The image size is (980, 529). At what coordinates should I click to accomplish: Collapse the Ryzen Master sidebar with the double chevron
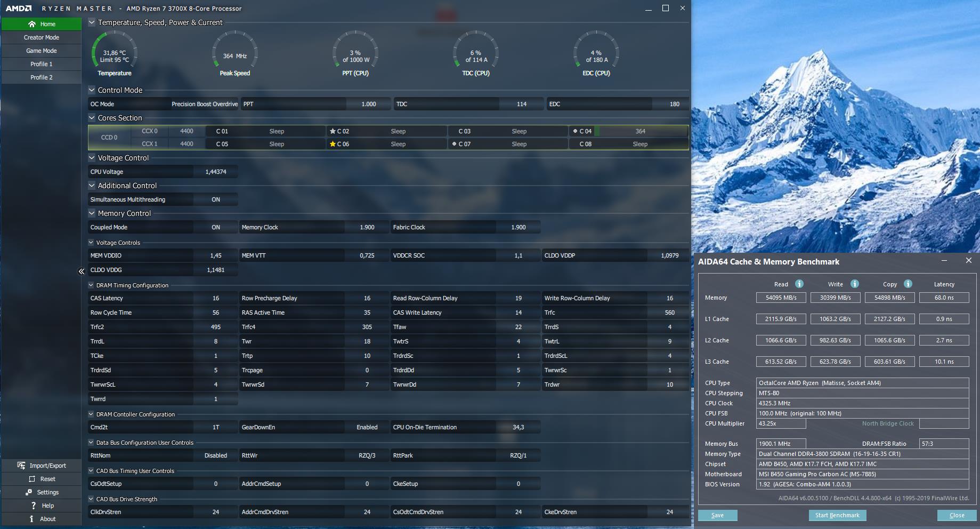82,271
